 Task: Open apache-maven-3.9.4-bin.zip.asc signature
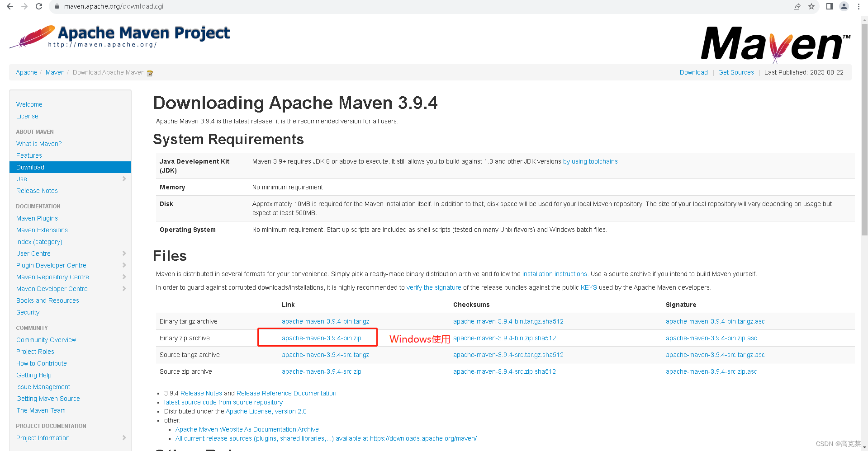(x=711, y=338)
